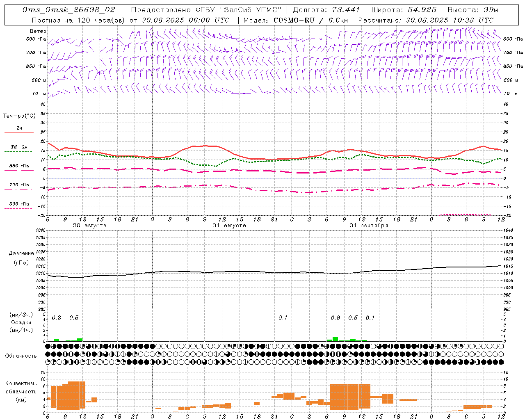This screenshot has height=420, width=525.
Task: Click the "Давление" pressure panel label
Action: point(21,253)
